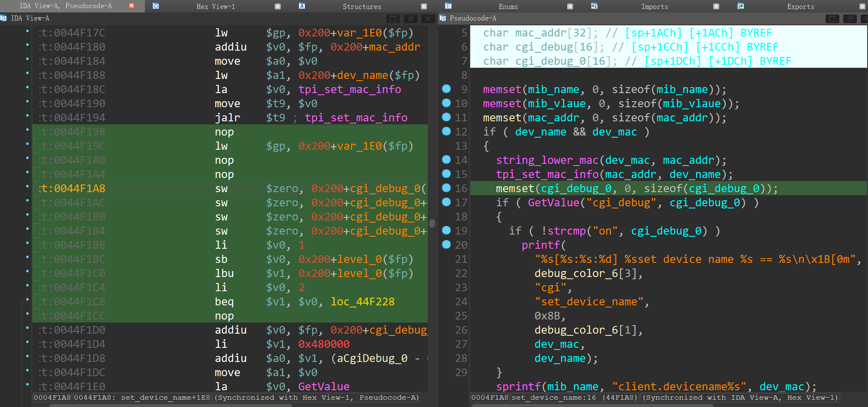The image size is (868, 407).
Task: Open the Enums tab
Action: [x=508, y=6]
